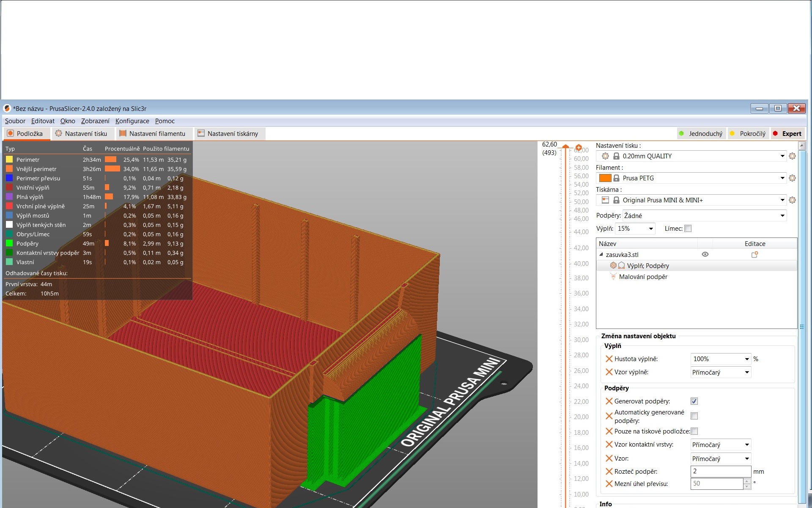Click the edit icon for zasuvka3.stl

click(x=754, y=254)
